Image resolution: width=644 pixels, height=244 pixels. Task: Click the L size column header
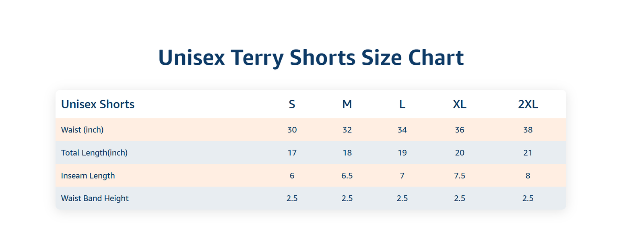(x=402, y=104)
